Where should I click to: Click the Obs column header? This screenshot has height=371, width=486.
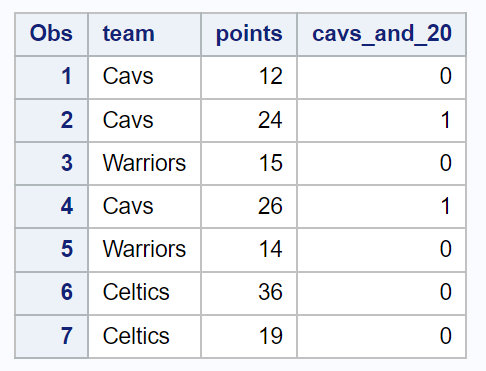tap(51, 34)
